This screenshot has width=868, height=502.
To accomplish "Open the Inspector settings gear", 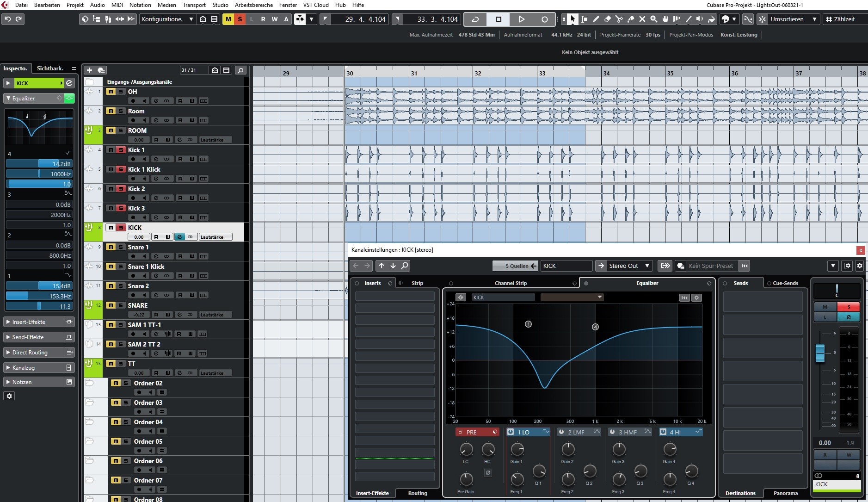I will tap(9, 396).
